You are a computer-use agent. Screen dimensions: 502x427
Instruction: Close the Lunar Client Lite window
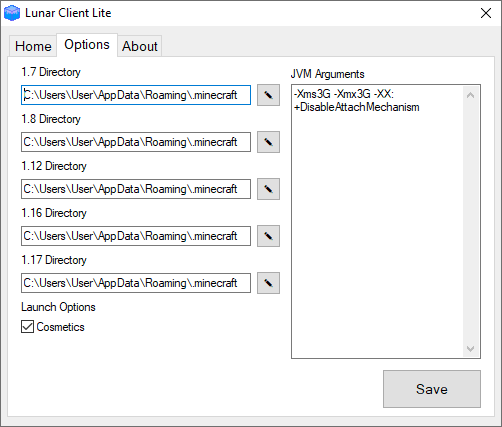coord(486,13)
